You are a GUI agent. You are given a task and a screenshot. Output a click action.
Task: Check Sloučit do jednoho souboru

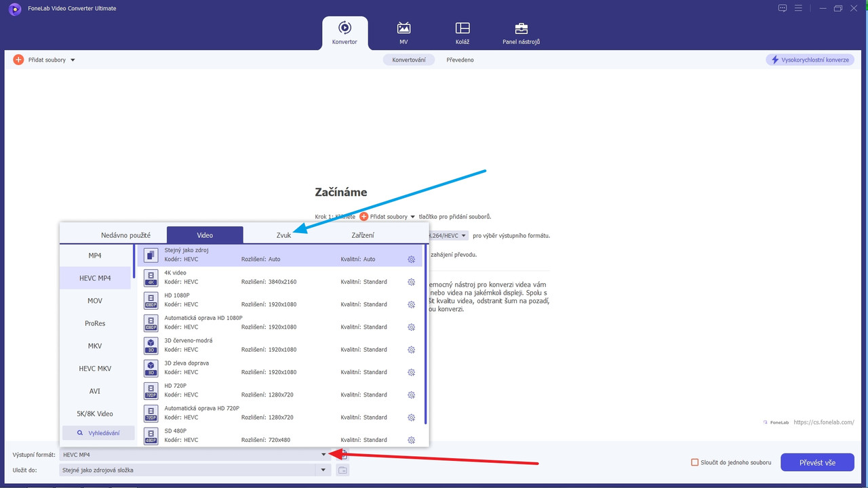tap(694, 462)
